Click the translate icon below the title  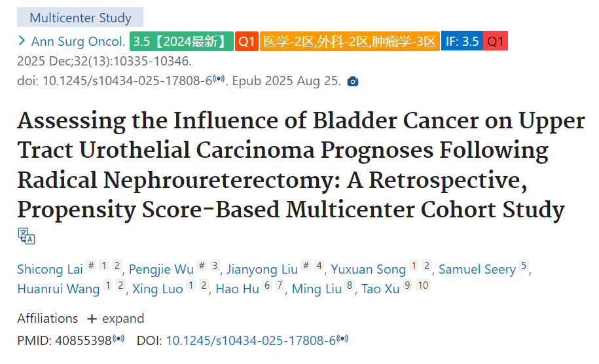tap(26, 236)
